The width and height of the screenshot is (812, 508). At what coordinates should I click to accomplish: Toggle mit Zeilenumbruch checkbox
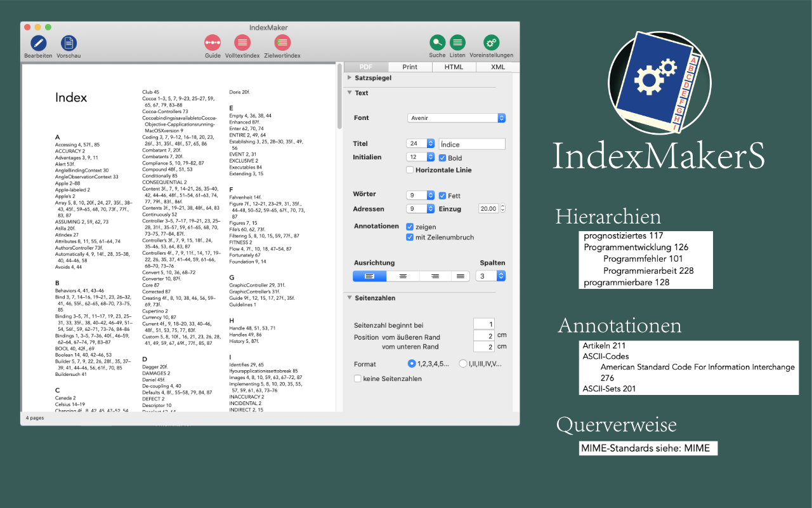pyautogui.click(x=410, y=237)
